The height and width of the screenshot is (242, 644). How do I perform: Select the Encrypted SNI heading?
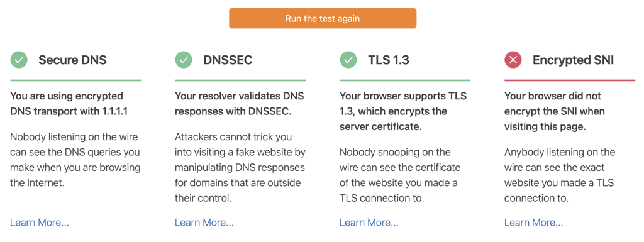[574, 60]
